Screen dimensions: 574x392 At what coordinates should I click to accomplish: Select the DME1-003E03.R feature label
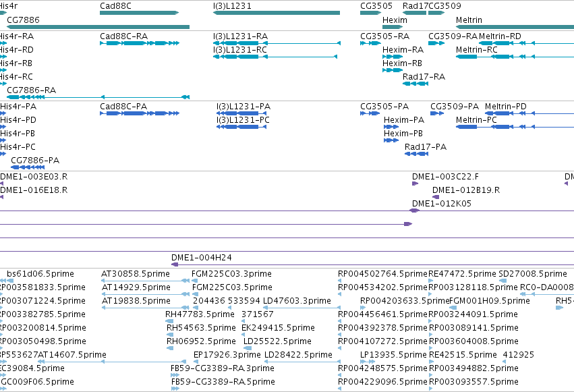[x=34, y=177]
